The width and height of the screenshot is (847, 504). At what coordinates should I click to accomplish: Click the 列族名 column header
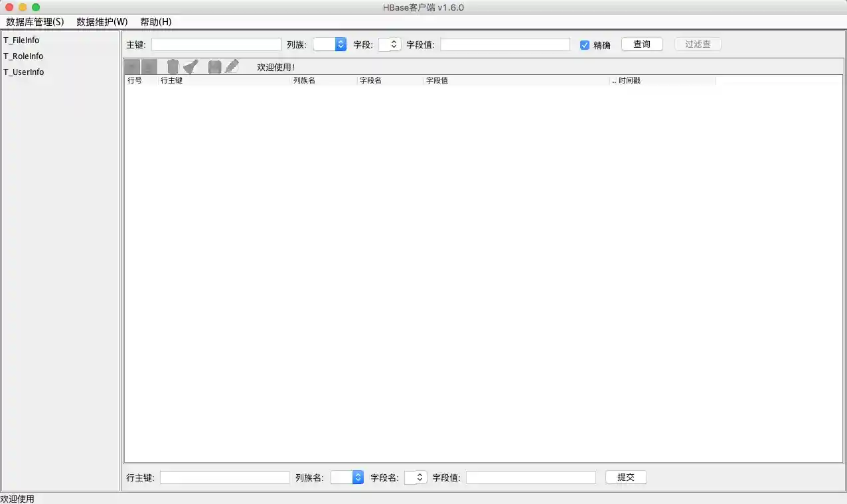324,80
